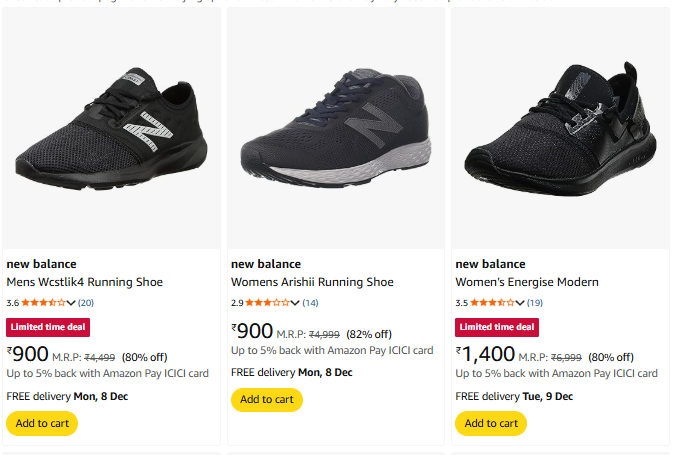Click star rating of Womens Arishii shoe
674x455 pixels.
coord(267,302)
